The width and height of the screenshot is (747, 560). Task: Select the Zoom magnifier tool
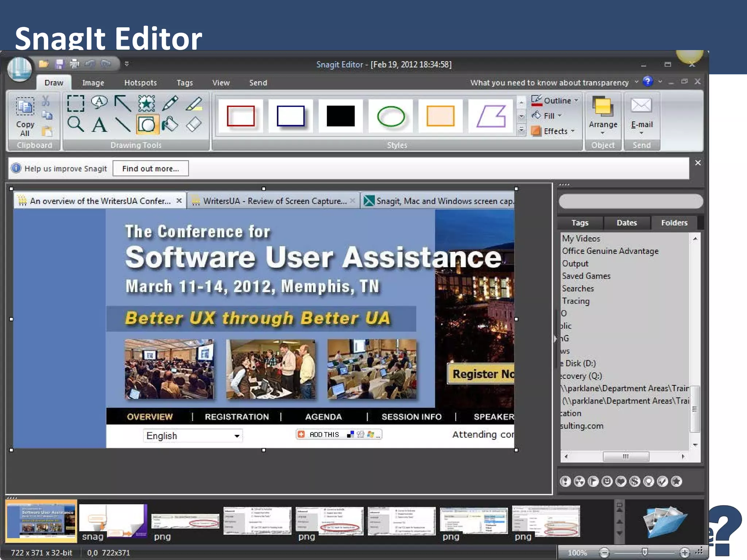76,124
